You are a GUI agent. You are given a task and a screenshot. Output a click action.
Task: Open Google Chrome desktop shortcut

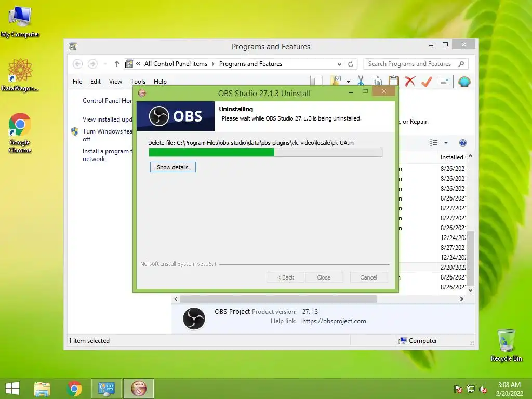click(x=20, y=133)
